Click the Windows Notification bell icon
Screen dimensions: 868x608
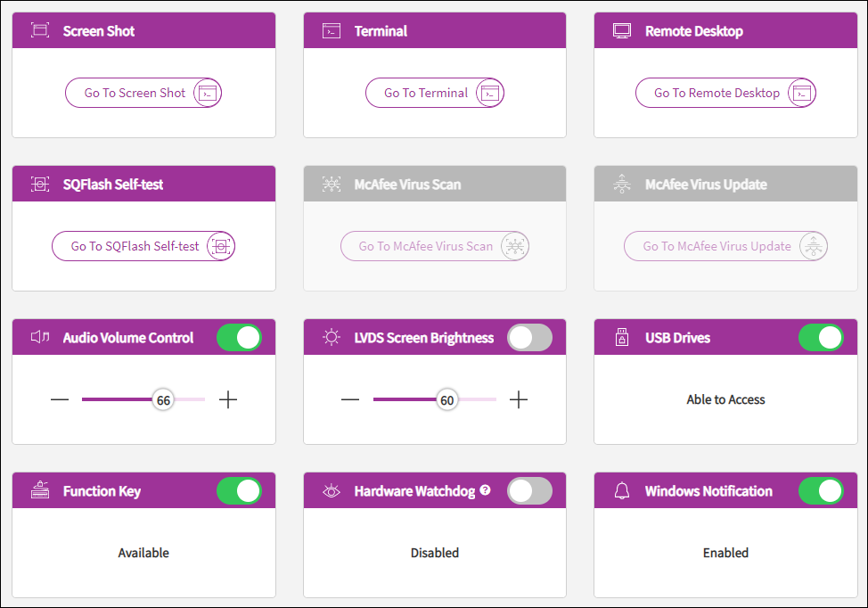point(622,491)
